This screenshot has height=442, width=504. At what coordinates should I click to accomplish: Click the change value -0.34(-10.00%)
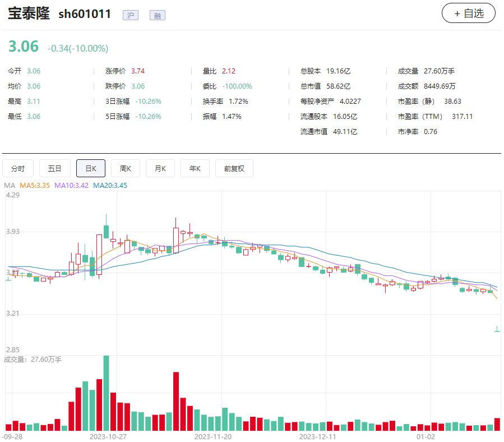(78, 48)
